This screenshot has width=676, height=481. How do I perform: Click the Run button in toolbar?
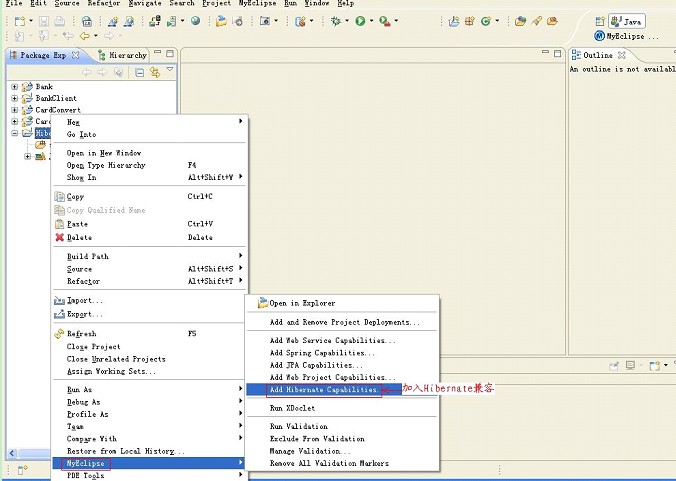point(360,20)
